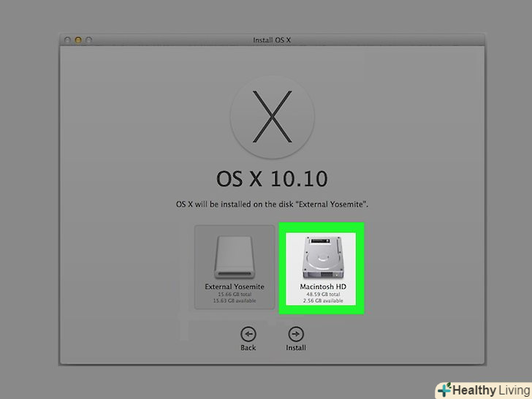Click the zoom window button
532x399 pixels.
pyautogui.click(x=89, y=40)
